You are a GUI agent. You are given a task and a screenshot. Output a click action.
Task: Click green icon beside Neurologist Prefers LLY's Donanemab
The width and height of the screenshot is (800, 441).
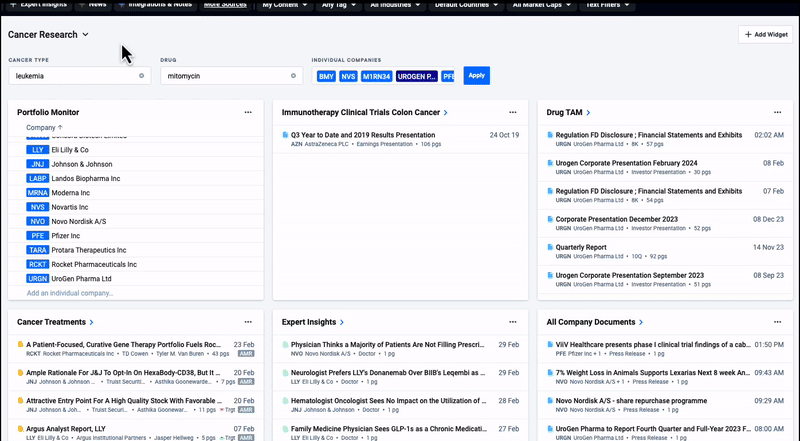point(285,373)
